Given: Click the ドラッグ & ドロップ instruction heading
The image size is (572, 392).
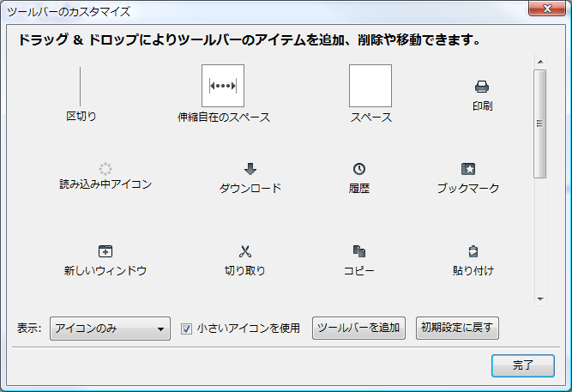Looking at the screenshot, I should [x=250, y=39].
